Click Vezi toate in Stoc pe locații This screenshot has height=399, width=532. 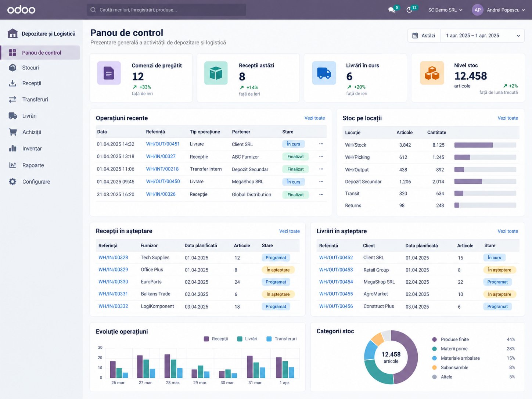(508, 118)
